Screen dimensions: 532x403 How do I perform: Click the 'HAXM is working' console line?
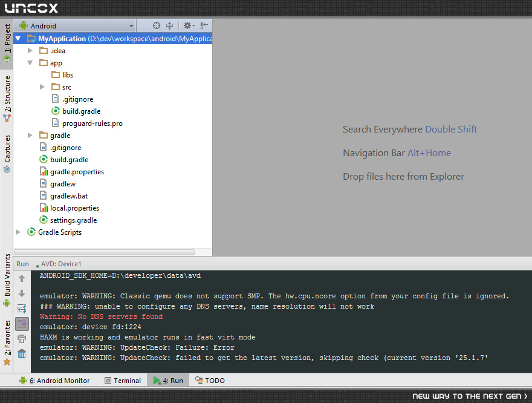[148, 337]
